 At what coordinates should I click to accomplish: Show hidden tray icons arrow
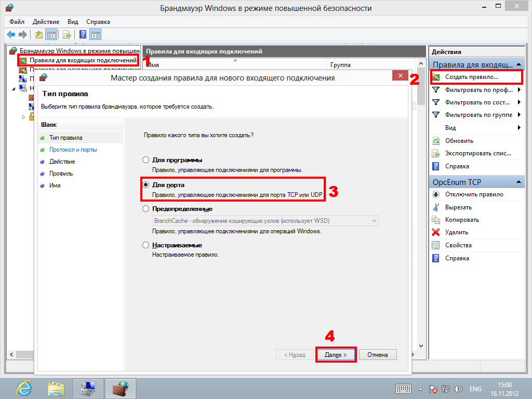(420, 389)
